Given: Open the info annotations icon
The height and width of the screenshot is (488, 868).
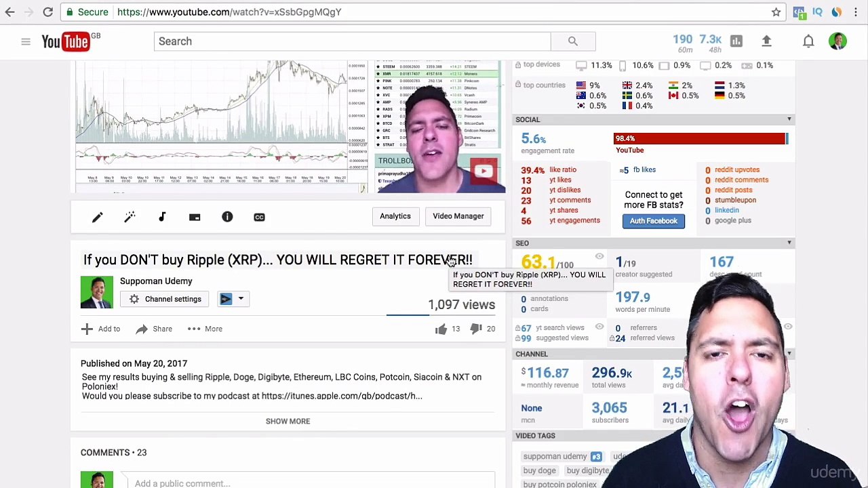Looking at the screenshot, I should pos(227,217).
